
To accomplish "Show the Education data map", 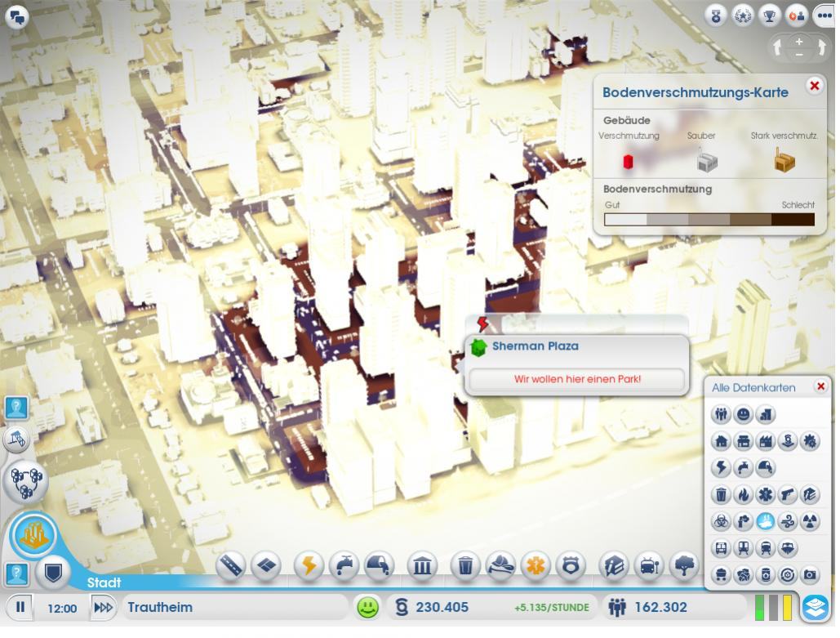I will (x=810, y=494).
